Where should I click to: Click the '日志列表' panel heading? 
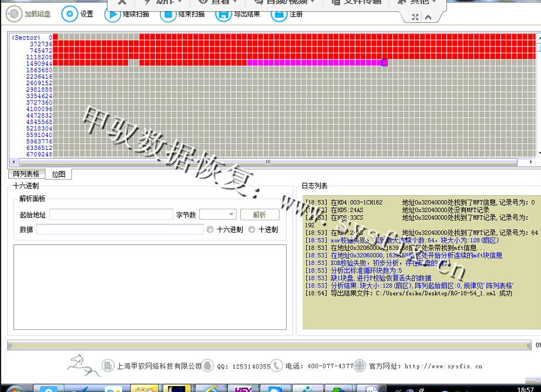tap(314, 186)
